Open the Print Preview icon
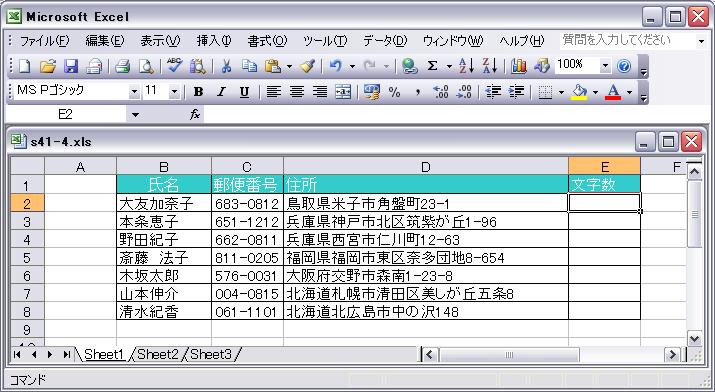 (x=146, y=67)
